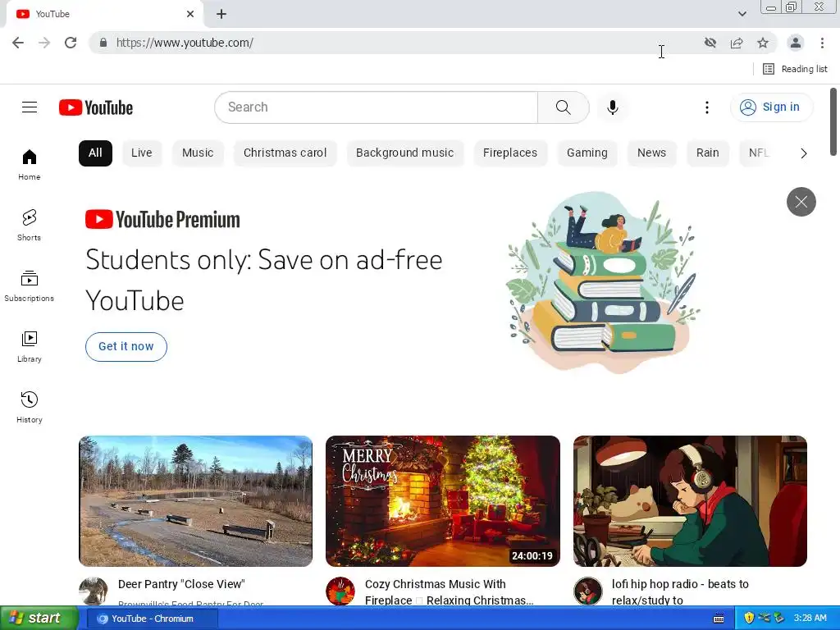Open YouTube settings three-dot menu

click(x=706, y=107)
